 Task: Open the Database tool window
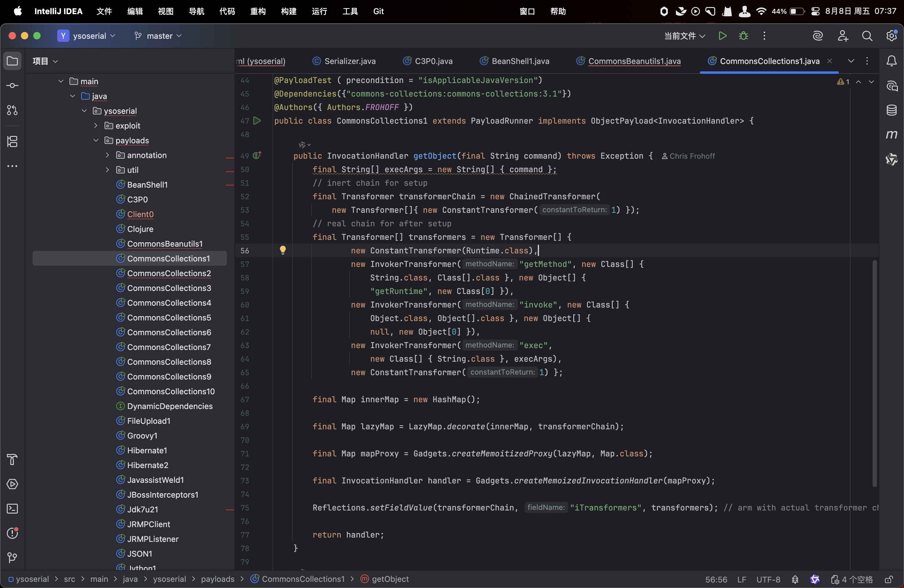tap(891, 110)
